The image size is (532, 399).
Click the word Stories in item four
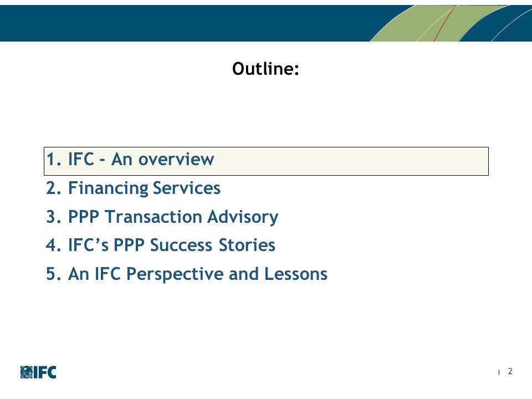click(x=247, y=245)
